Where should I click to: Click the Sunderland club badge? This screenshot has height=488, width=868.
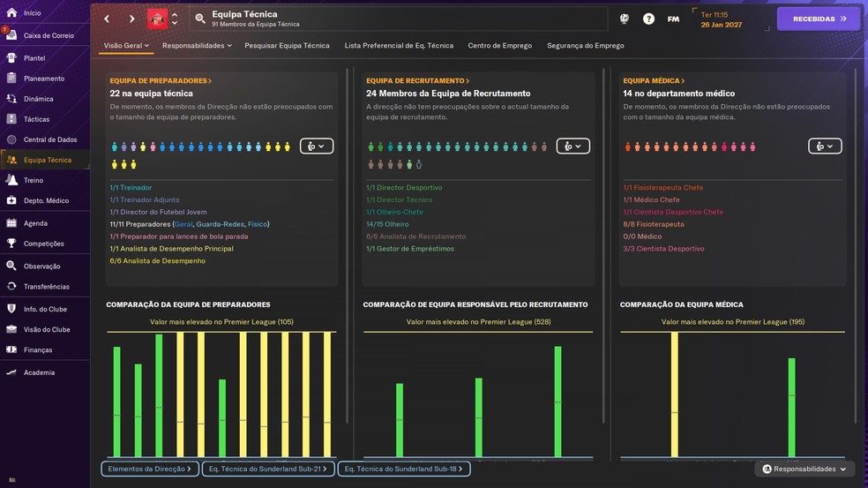[x=157, y=19]
